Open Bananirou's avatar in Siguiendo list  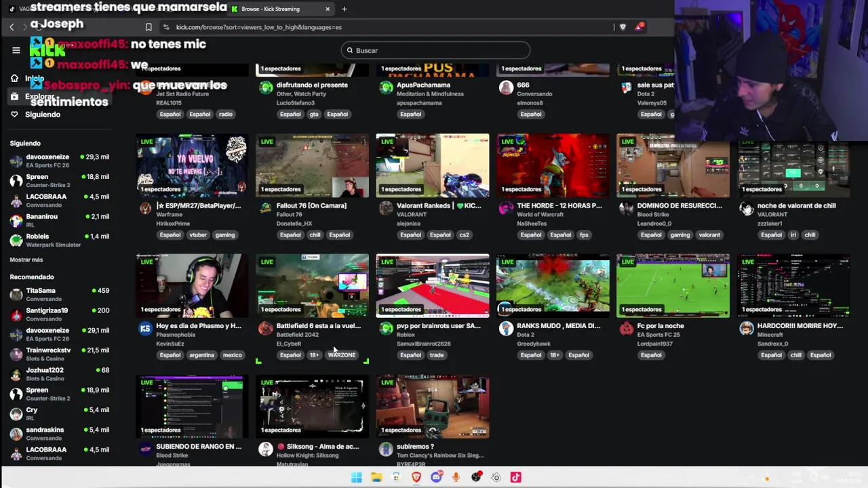coord(16,220)
